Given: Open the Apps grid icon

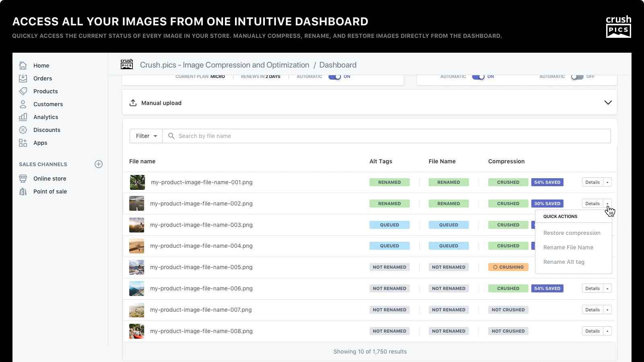Looking at the screenshot, I should pyautogui.click(x=23, y=143).
